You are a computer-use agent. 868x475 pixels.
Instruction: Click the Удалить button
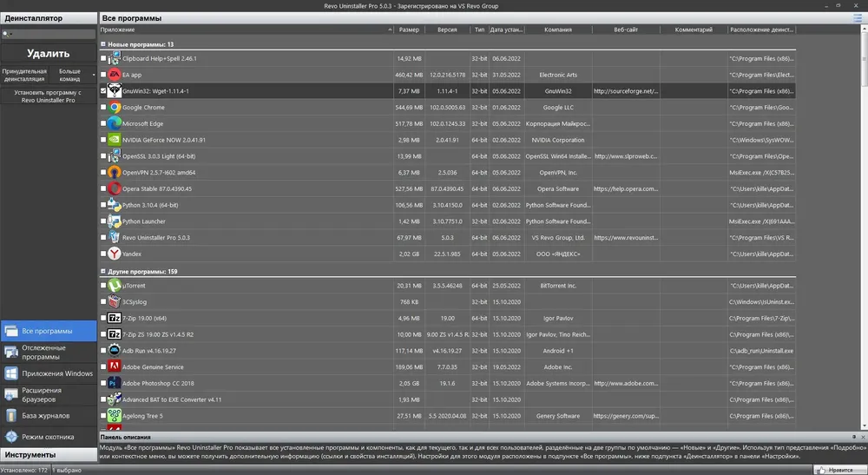pos(48,54)
